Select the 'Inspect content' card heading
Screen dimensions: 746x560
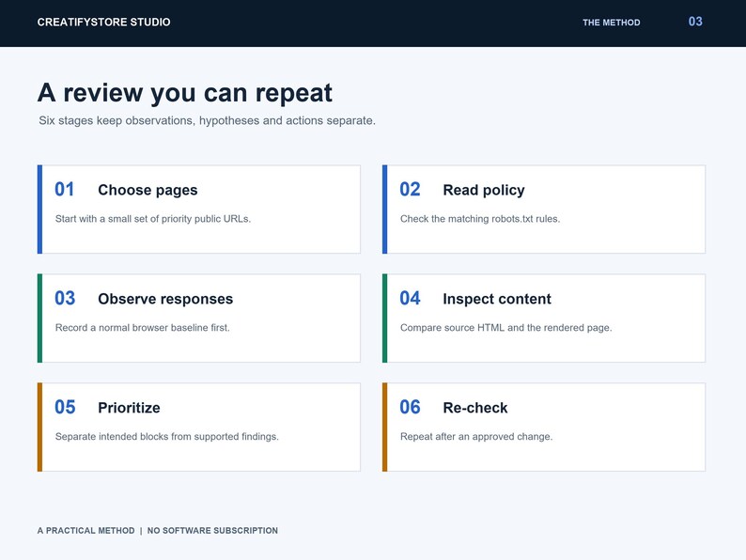[497, 299]
